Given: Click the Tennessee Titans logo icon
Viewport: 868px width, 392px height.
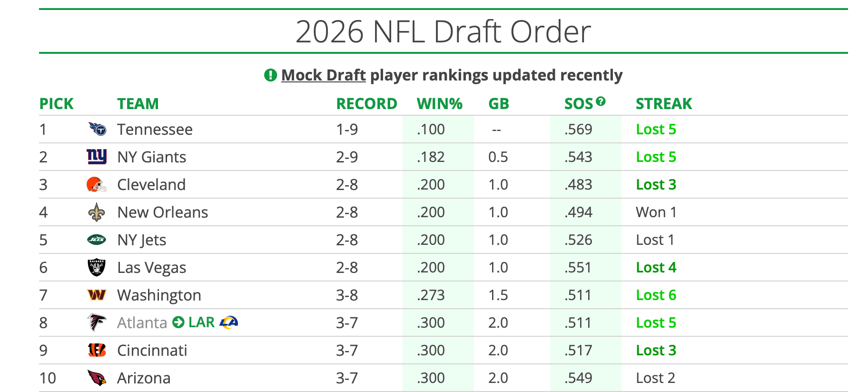Looking at the screenshot, I should pyautogui.click(x=97, y=129).
